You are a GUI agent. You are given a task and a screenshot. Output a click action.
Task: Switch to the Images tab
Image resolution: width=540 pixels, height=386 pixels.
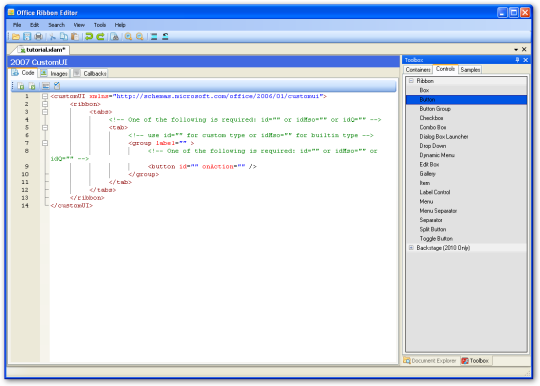click(x=54, y=73)
